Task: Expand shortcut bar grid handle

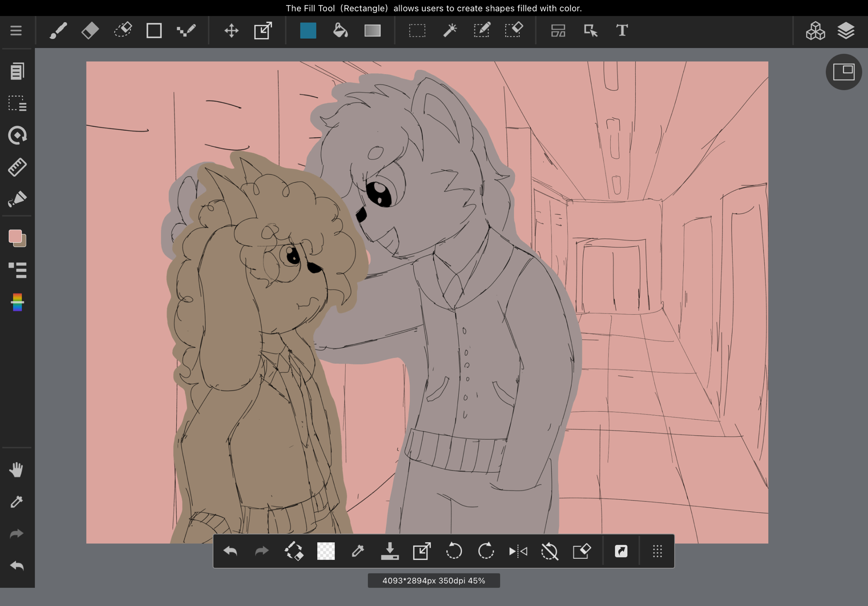Action: [657, 551]
